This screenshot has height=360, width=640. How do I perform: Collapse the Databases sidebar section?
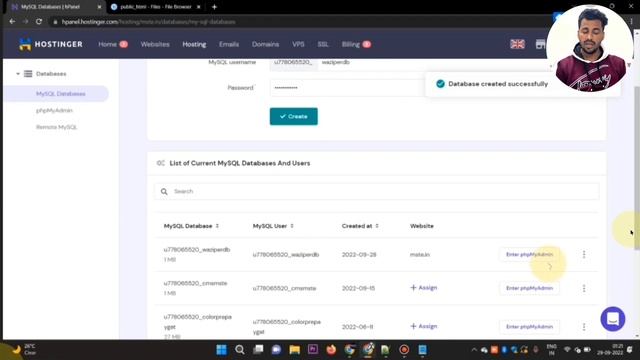(18, 74)
